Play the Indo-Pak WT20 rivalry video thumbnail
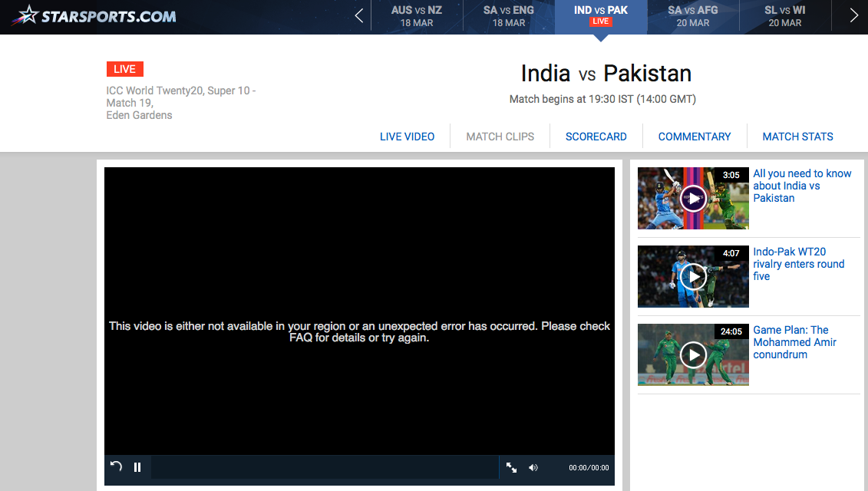Image resolution: width=868 pixels, height=491 pixels. 693,276
